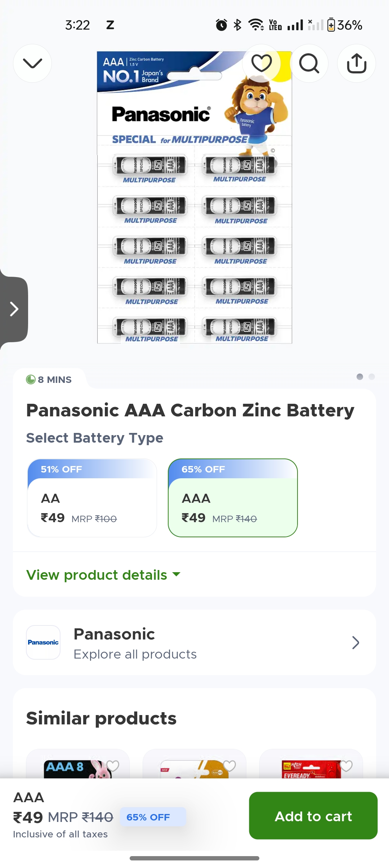Image resolution: width=389 pixels, height=868 pixels.
Task: Select the AAA battery type option
Action: 233,498
